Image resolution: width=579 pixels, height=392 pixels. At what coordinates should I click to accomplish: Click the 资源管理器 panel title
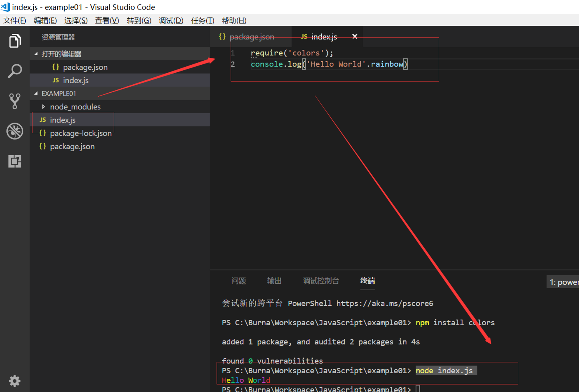pyautogui.click(x=58, y=37)
